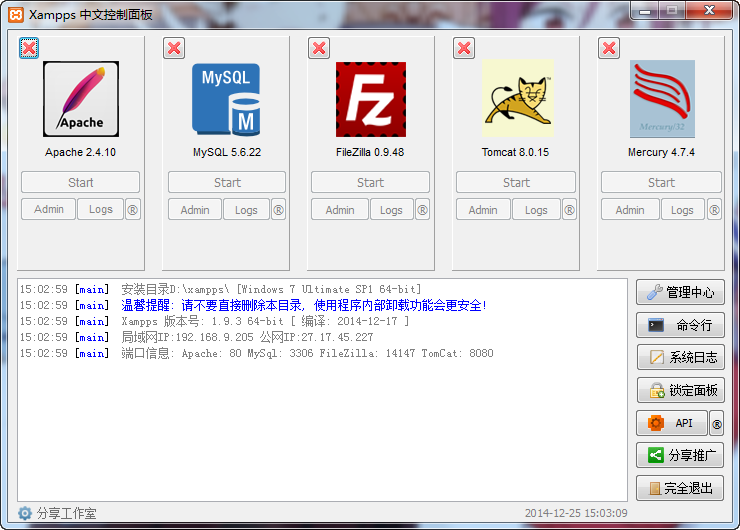Click the ® button in FileZilla panel
This screenshot has height=530, width=740.
click(422, 210)
